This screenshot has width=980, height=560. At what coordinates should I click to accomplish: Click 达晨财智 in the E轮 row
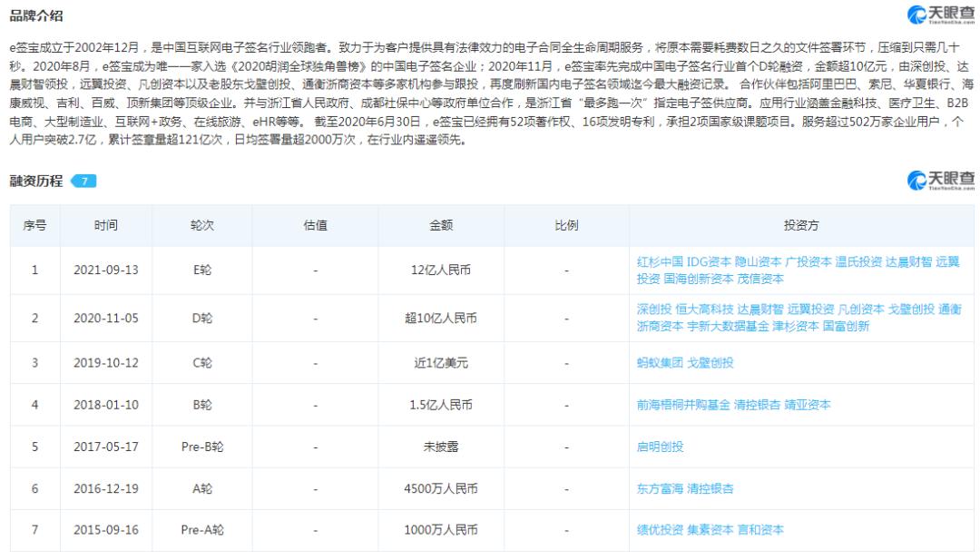(908, 262)
